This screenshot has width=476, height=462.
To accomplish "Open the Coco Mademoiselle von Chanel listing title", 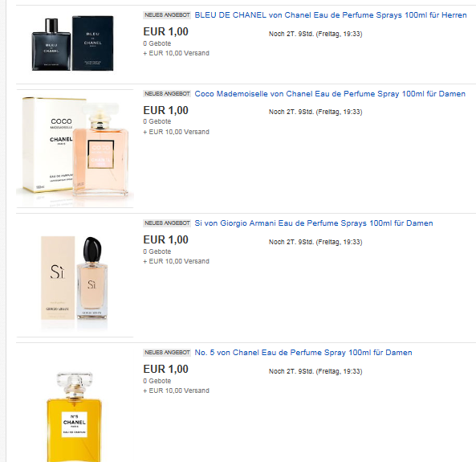I will pos(330,94).
